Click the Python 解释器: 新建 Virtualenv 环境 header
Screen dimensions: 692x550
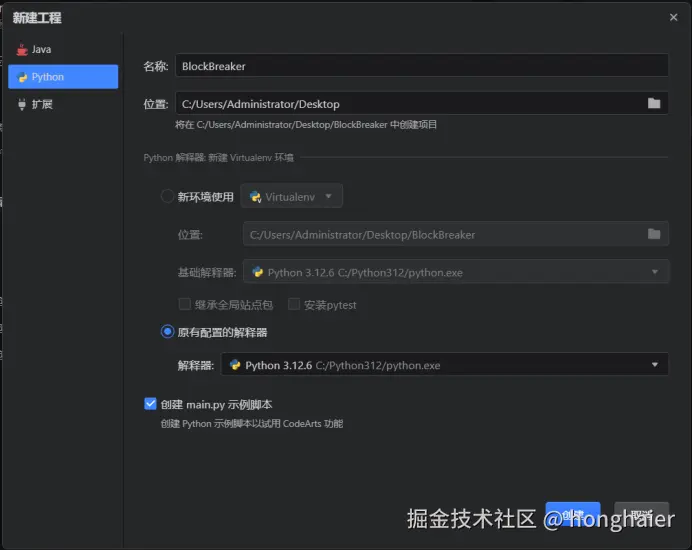[218, 158]
